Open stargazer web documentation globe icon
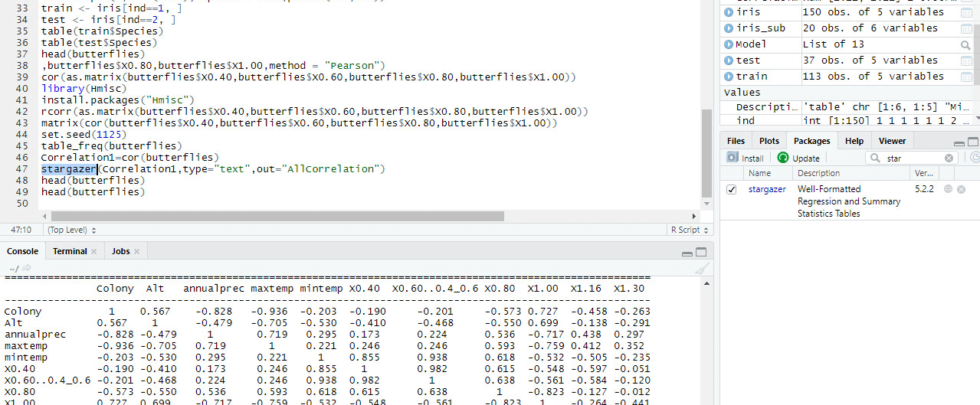This screenshot has width=980, height=405. coord(947,189)
